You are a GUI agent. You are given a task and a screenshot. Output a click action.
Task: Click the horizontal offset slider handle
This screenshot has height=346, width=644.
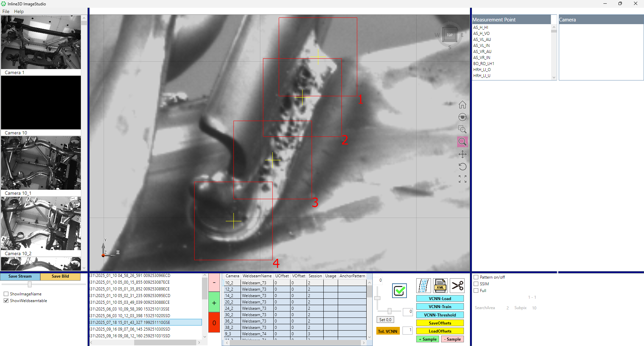tap(389, 311)
